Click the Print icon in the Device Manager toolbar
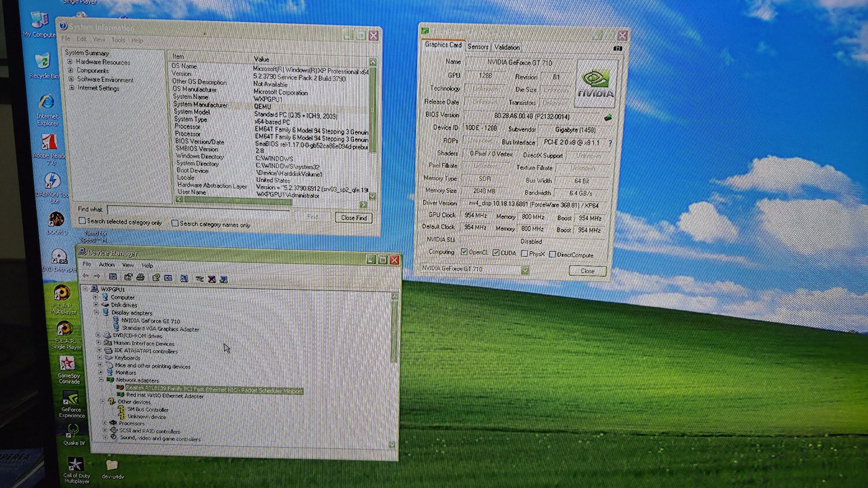The width and height of the screenshot is (868, 488). (141, 277)
